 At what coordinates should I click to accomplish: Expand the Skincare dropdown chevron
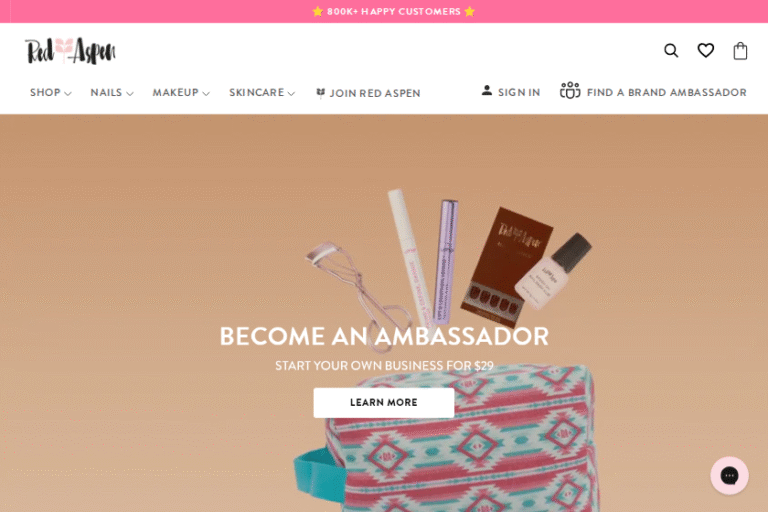tap(291, 93)
